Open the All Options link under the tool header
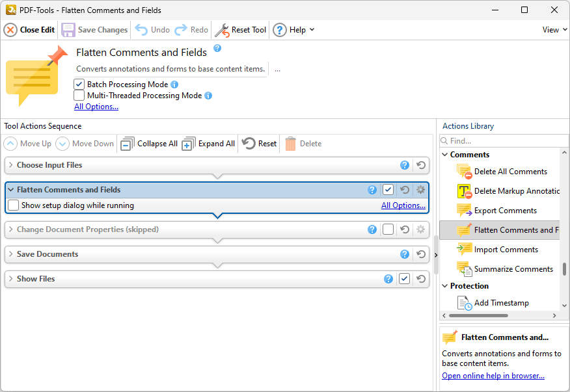The width and height of the screenshot is (570, 392). pyautogui.click(x=96, y=107)
